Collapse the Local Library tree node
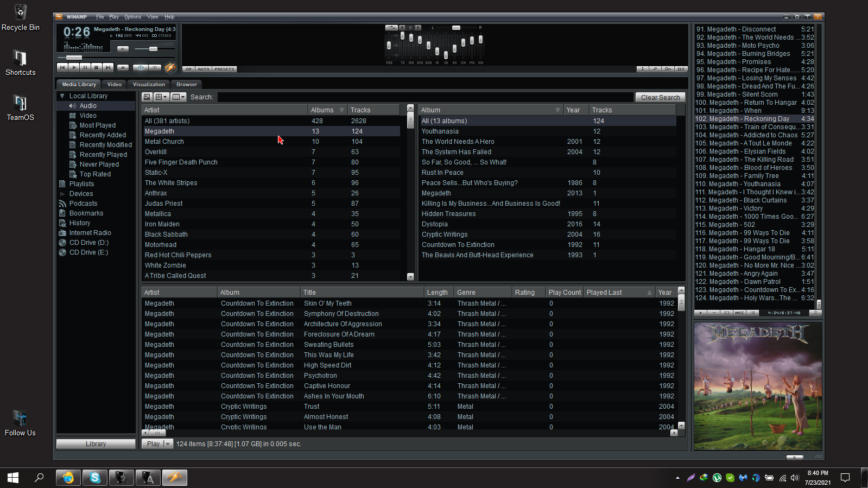 pyautogui.click(x=62, y=96)
